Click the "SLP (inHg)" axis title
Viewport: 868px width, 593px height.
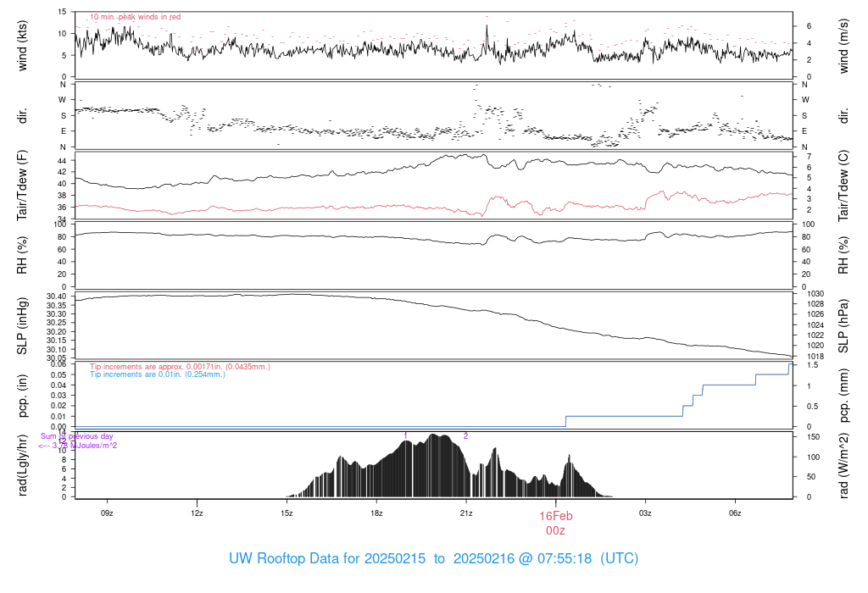tap(22, 326)
